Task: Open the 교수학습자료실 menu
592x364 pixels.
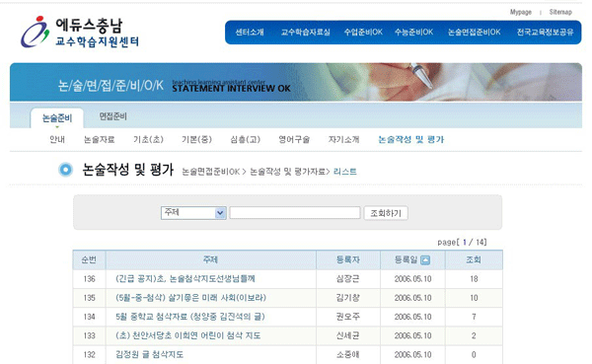Action: click(x=306, y=33)
